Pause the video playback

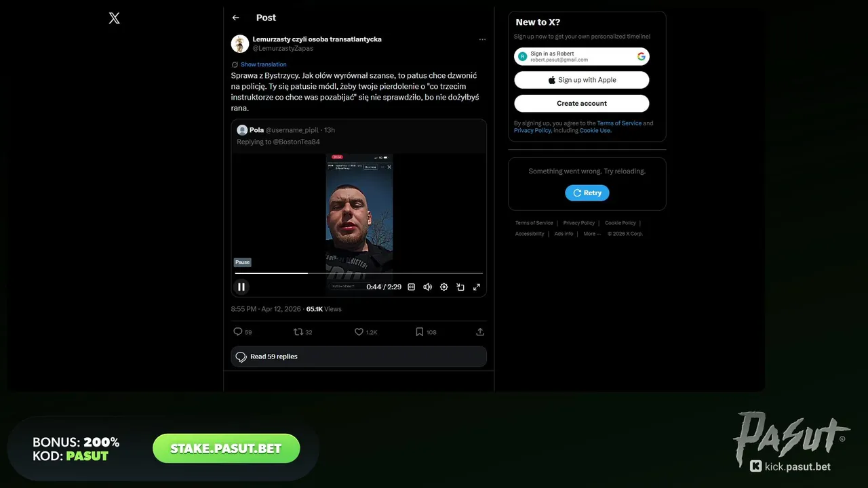(x=241, y=287)
